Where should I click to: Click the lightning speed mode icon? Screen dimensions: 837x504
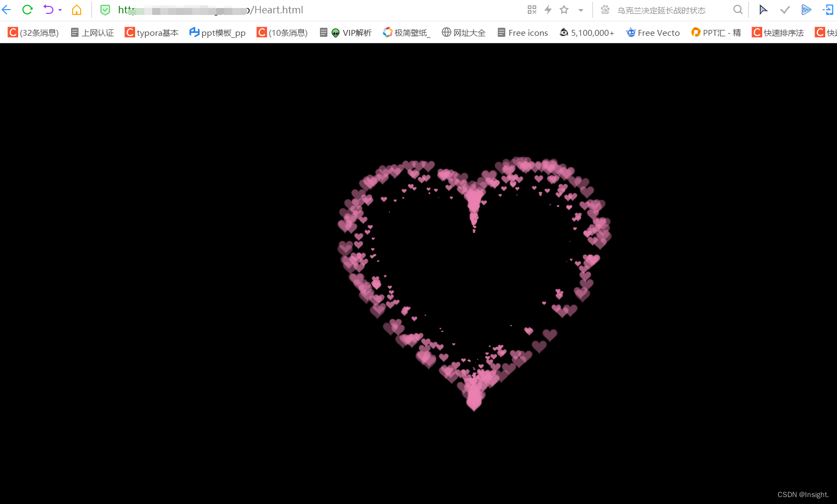click(548, 10)
